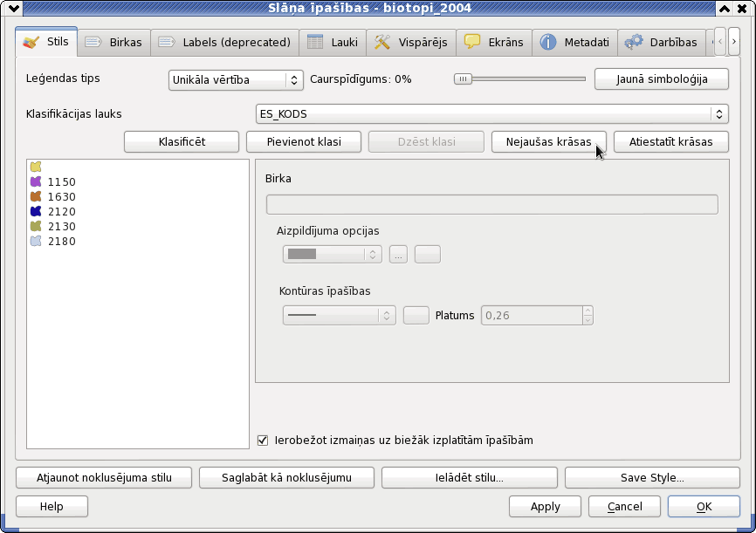756x533 pixels.
Task: Click Atjaunot noklusējuma stilu
Action: click(x=104, y=477)
